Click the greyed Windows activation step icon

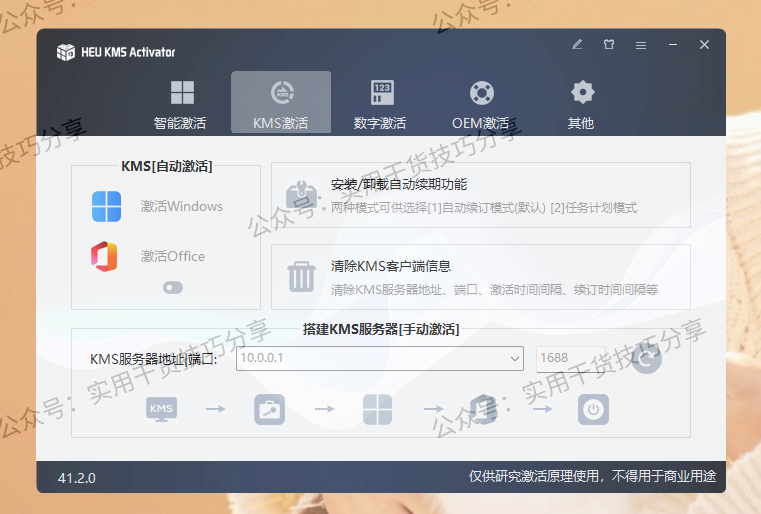click(378, 409)
